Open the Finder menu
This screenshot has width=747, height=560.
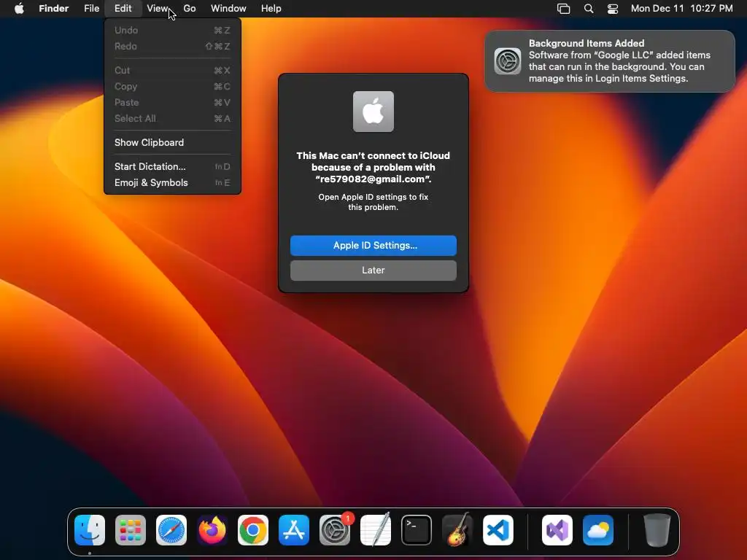point(54,9)
